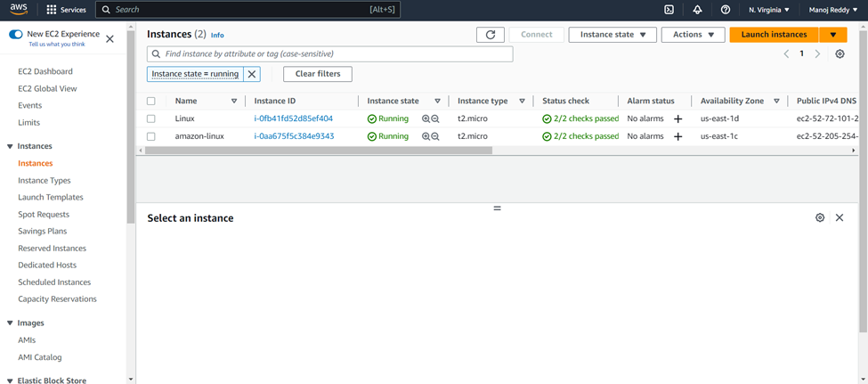The width and height of the screenshot is (868, 384).
Task: Open Launch Templates page
Action: coord(51,197)
